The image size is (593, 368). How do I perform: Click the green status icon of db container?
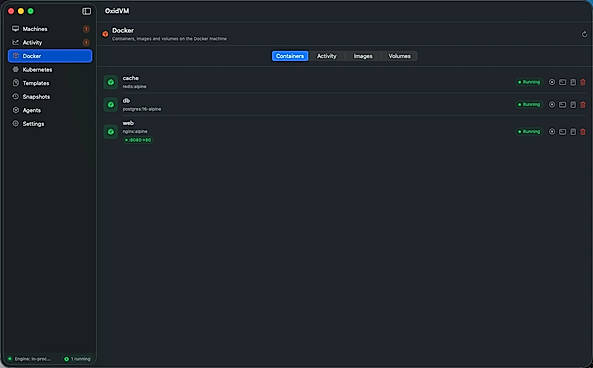[x=111, y=104]
